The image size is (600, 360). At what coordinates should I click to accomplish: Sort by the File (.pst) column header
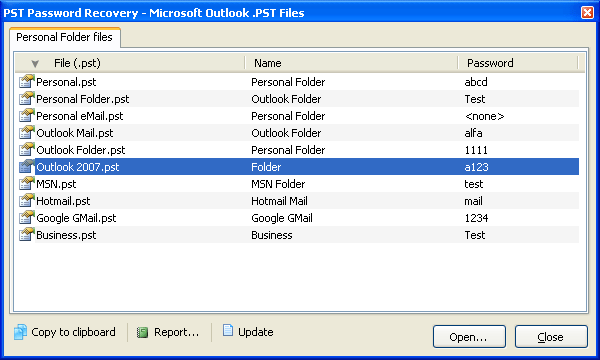click(x=130, y=63)
